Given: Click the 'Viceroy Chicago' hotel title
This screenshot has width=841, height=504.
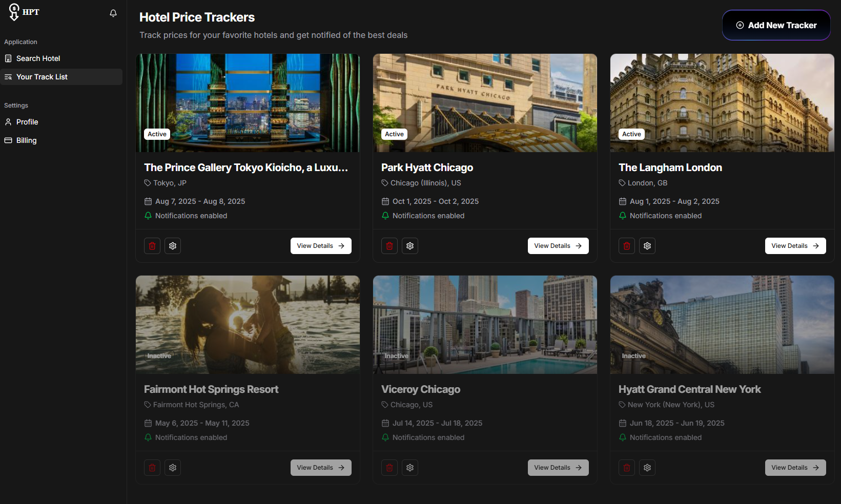Looking at the screenshot, I should click(x=421, y=389).
